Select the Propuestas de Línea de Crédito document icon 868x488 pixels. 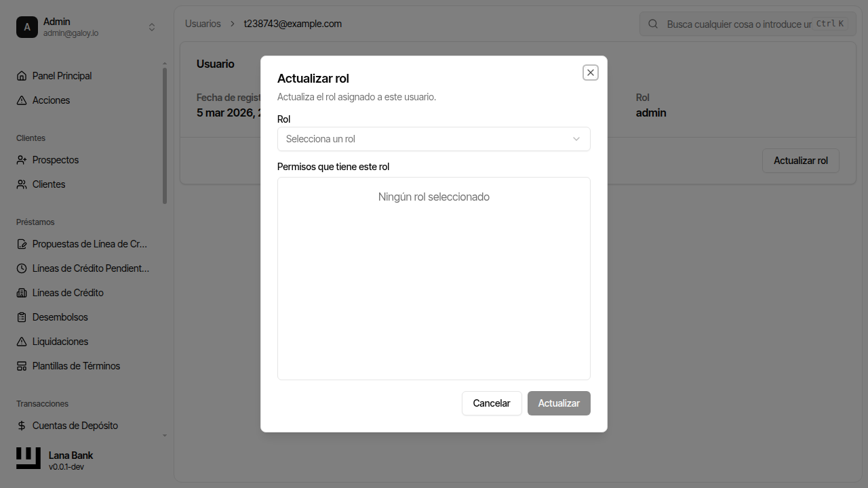click(21, 243)
